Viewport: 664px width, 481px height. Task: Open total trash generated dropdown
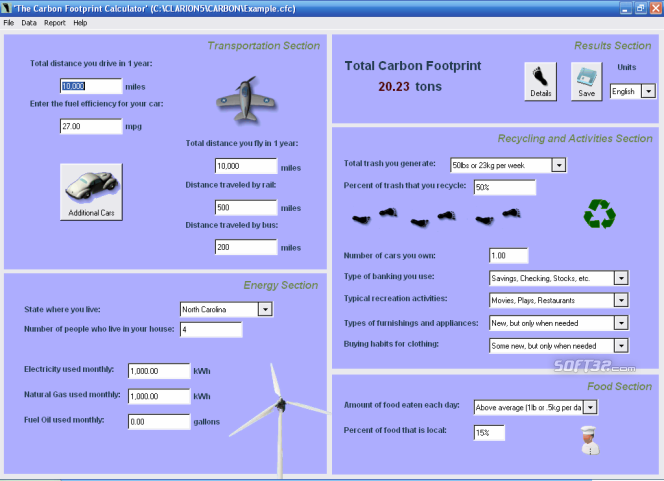559,164
